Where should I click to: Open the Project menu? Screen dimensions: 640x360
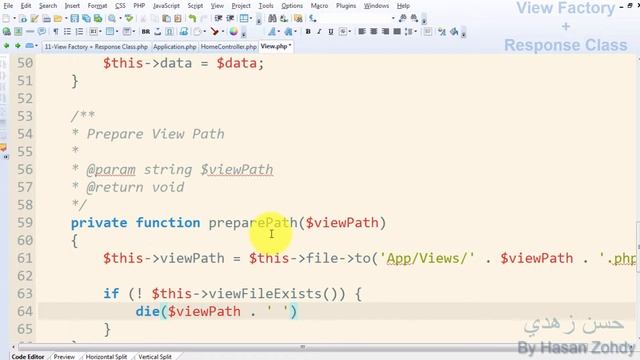click(241, 6)
